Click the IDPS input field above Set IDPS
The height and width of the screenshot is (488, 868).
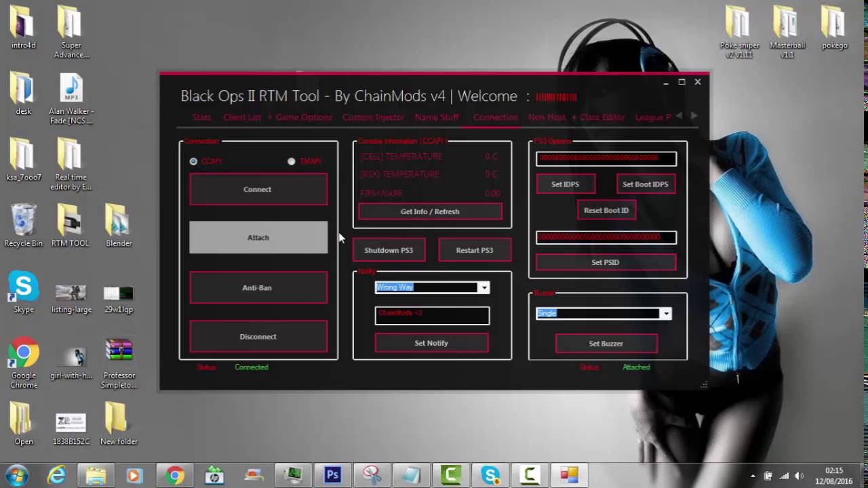606,159
